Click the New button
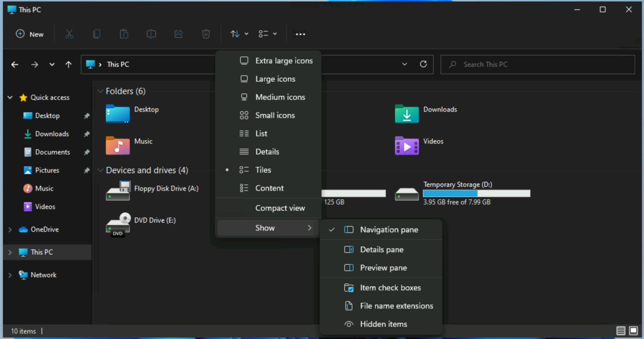This screenshot has height=339, width=644. point(30,34)
